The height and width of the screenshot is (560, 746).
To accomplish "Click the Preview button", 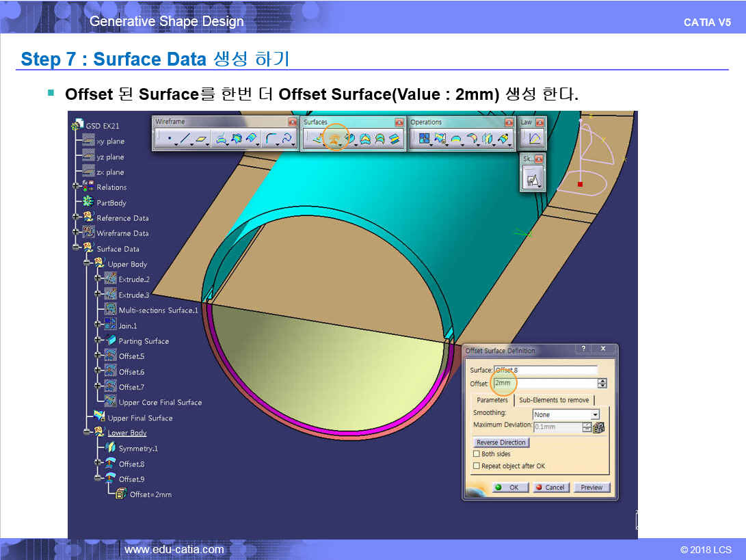I will (591, 488).
